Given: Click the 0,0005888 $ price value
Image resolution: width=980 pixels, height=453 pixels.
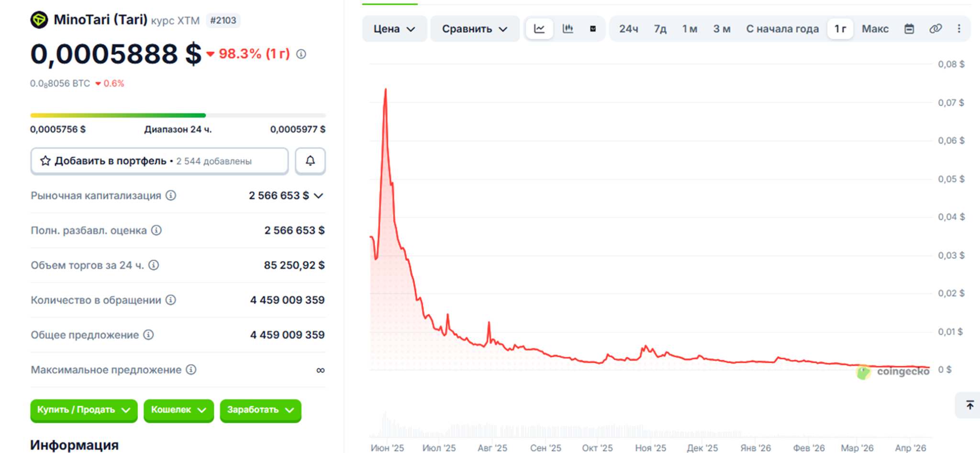Looking at the screenshot, I should pyautogui.click(x=116, y=54).
